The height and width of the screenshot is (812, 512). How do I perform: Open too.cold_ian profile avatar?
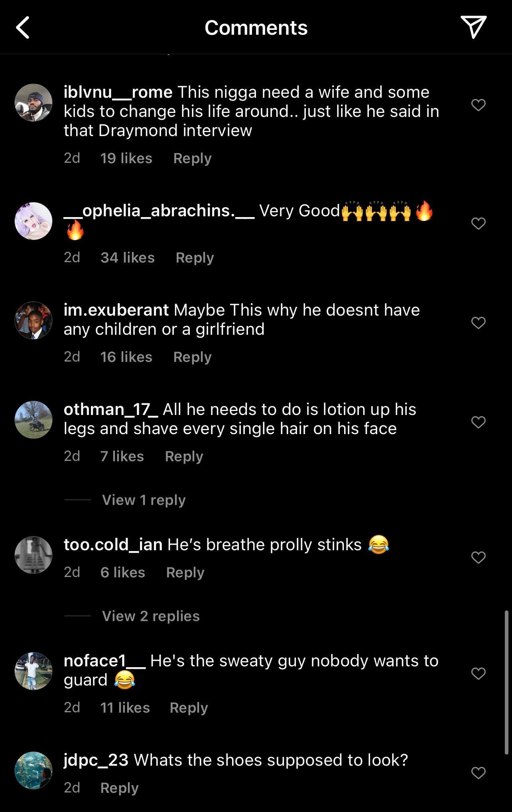(x=33, y=555)
